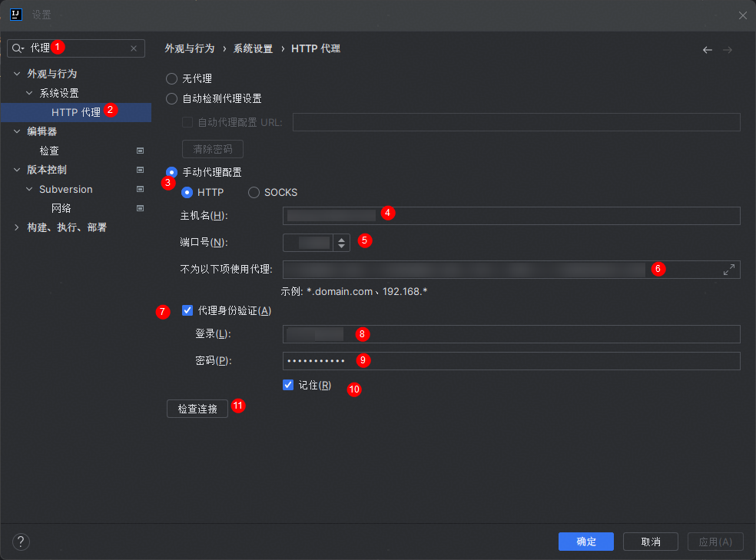The width and height of the screenshot is (756, 560).
Task: Click the expand icon in the no-proxy field
Action: (728, 270)
